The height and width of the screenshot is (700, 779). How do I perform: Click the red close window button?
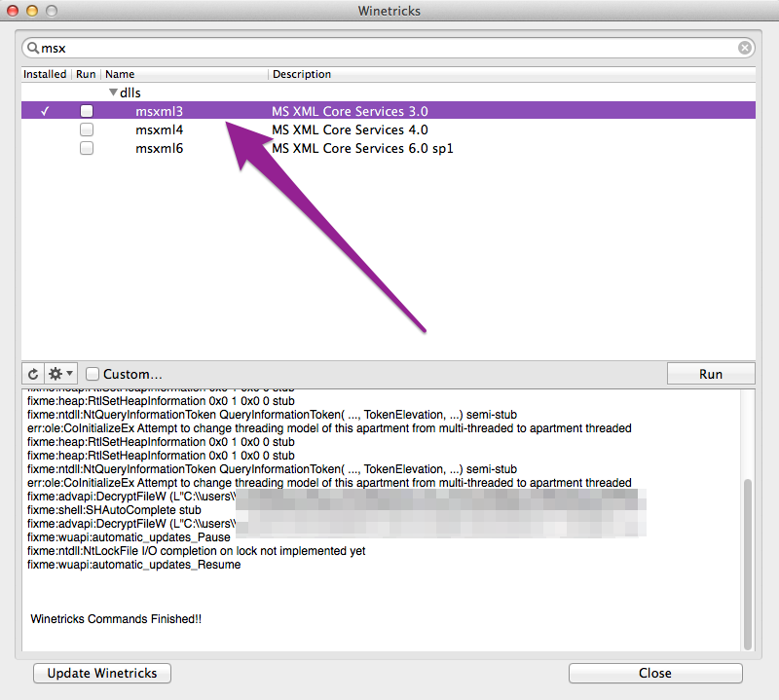point(13,11)
